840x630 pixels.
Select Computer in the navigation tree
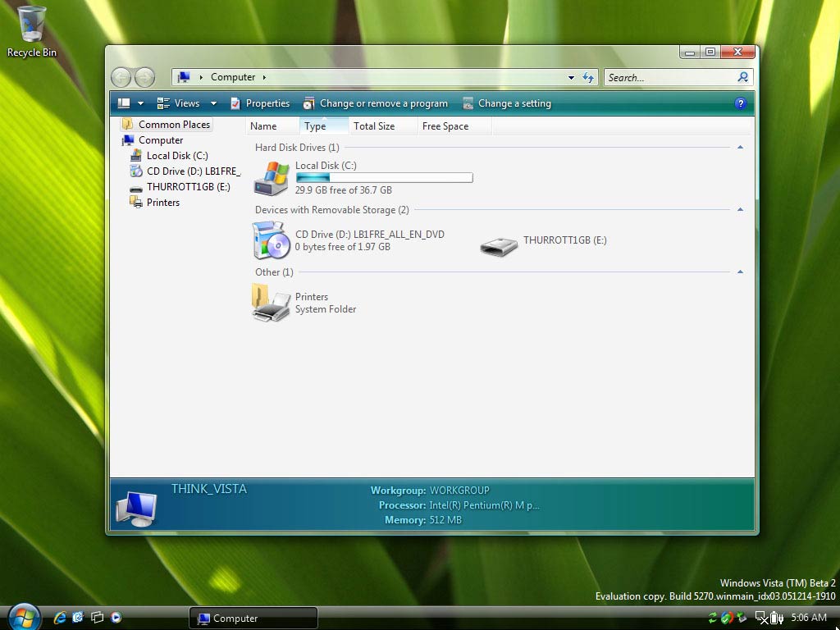tap(153, 140)
